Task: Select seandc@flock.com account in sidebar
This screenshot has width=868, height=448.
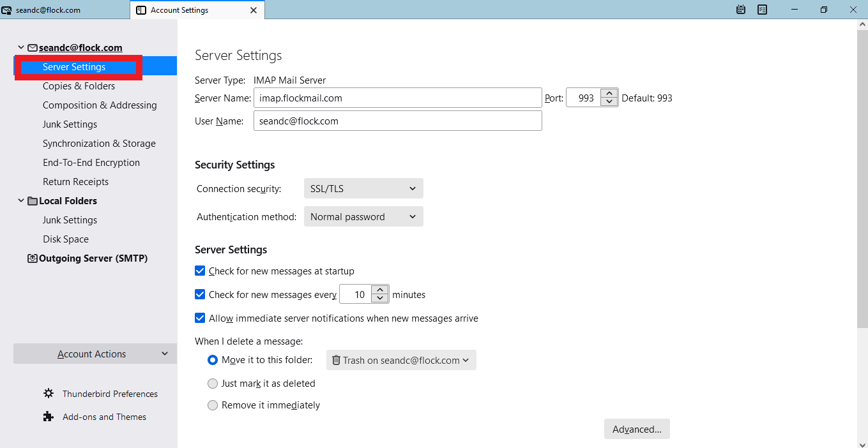Action: click(80, 48)
